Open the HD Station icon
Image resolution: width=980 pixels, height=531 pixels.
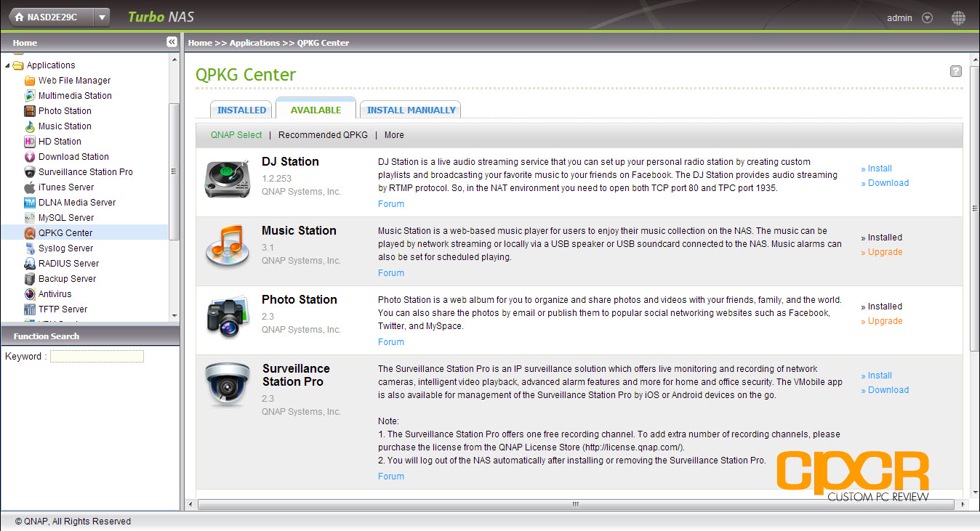pyautogui.click(x=30, y=142)
